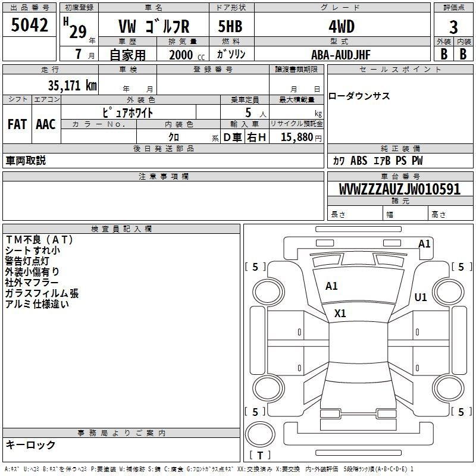Screen dimensions: 476x476
Task: Click the equipment list カワ ABS エアB PS PW
Action: 377,161
